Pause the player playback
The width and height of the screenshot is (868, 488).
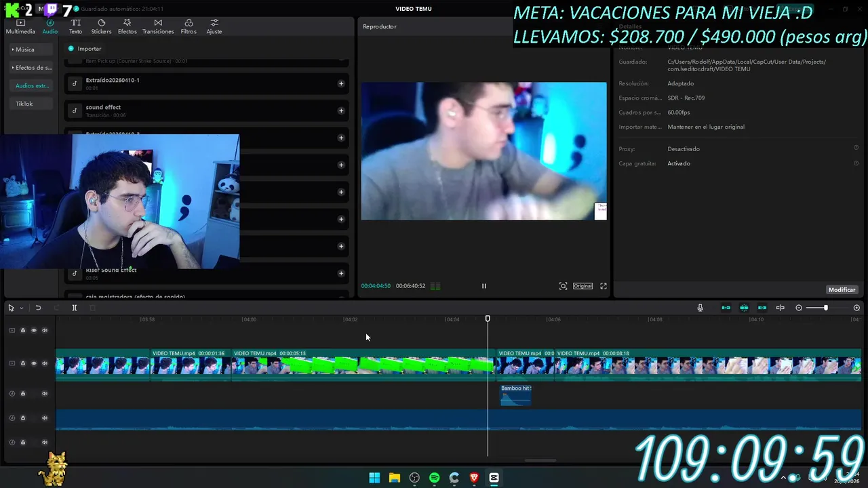(484, 286)
